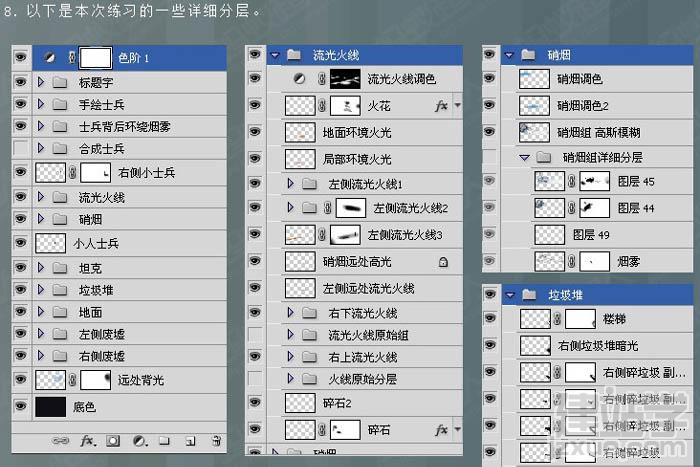Screen dimensions: 700x467
Task: Click white mask thumbnail of 色阶 1
Action: (95, 58)
